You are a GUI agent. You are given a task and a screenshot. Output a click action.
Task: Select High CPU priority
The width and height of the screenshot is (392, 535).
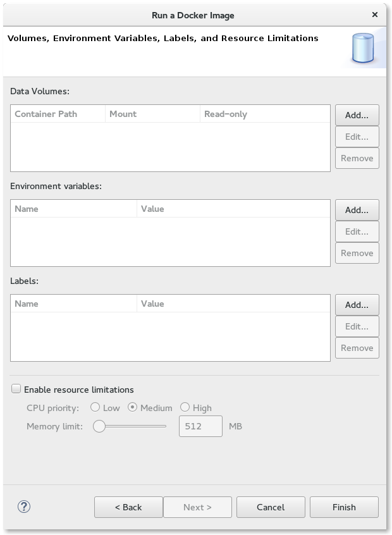pyautogui.click(x=185, y=407)
